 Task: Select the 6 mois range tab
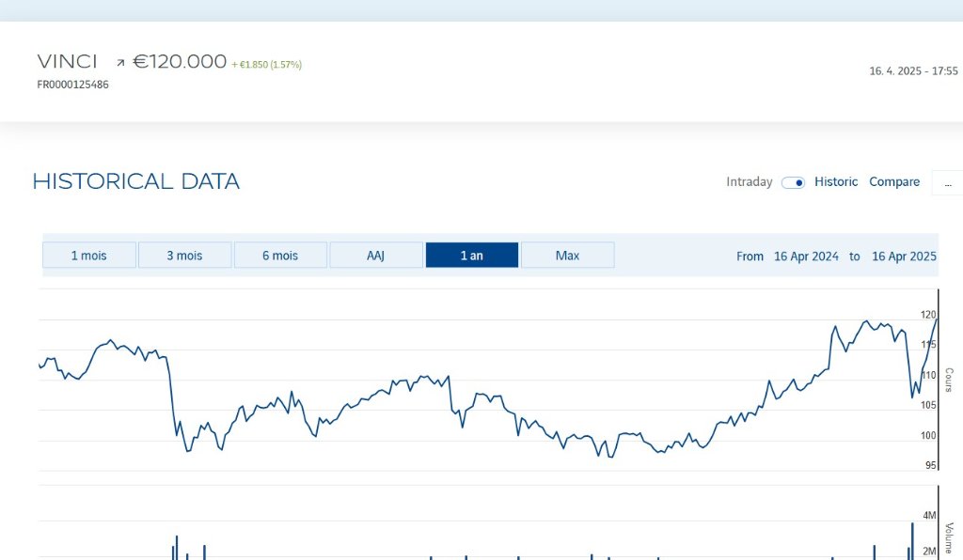pyautogui.click(x=280, y=256)
